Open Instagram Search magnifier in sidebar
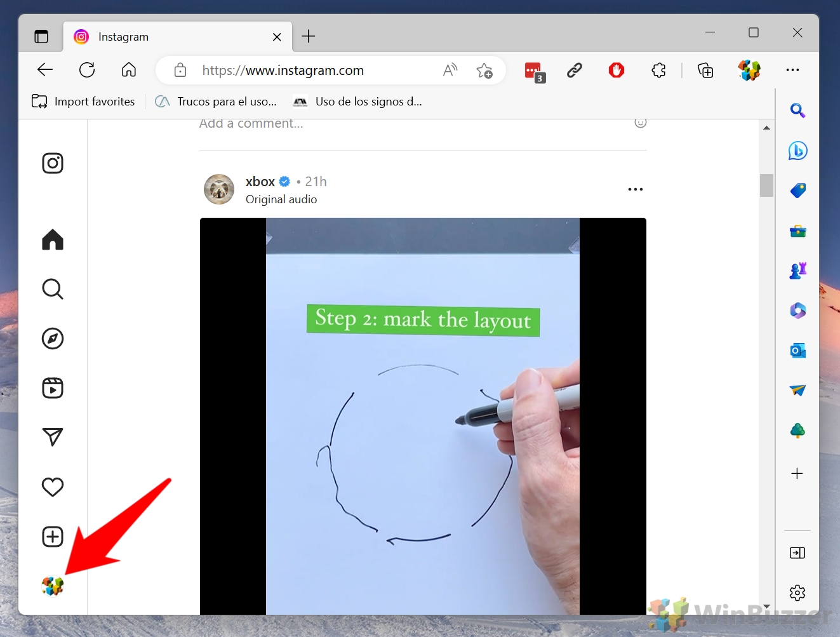Image resolution: width=840 pixels, height=637 pixels. point(53,289)
